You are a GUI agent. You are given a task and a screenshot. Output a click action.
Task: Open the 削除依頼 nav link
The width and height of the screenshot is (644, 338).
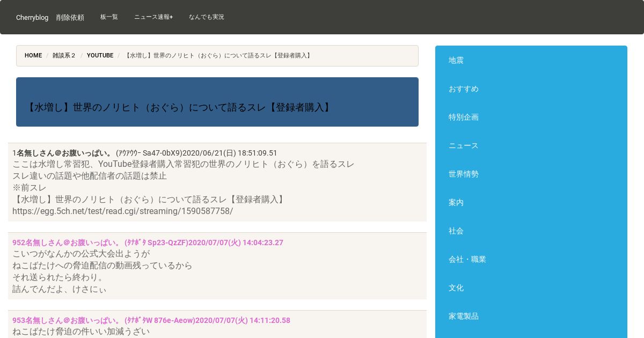[70, 17]
